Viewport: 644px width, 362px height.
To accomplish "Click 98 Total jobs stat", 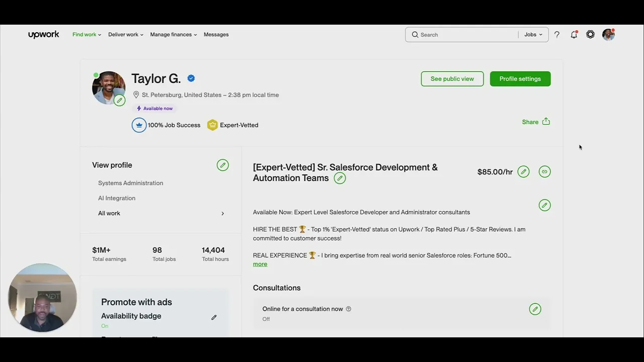I will [x=164, y=254].
